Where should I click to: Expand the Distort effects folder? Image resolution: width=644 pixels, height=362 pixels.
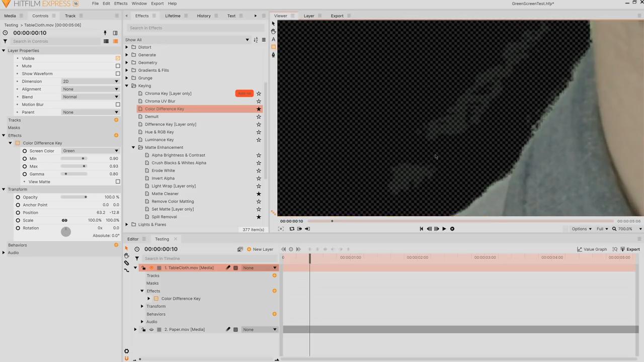[127, 47]
